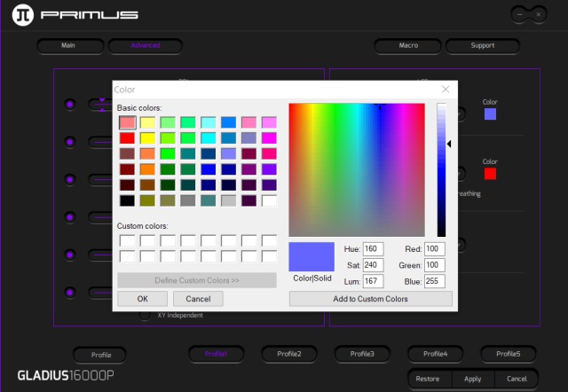Pick the orange basic color

tap(147, 169)
